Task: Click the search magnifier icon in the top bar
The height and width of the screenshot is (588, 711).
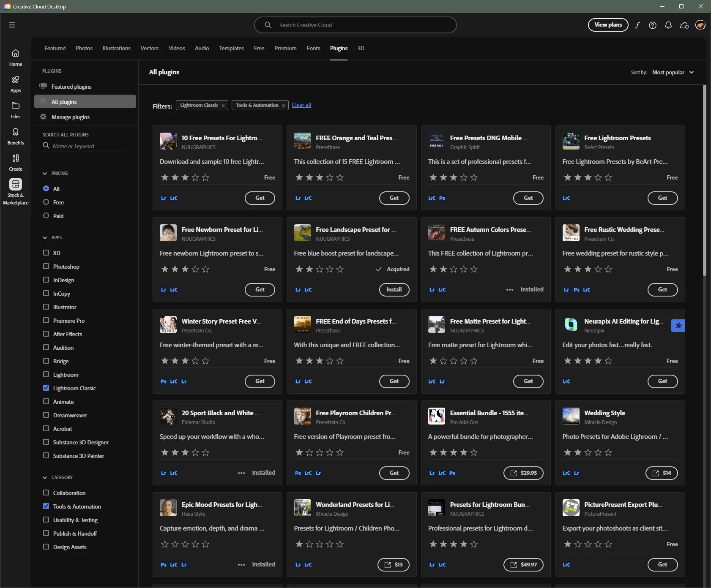Action: coord(268,25)
